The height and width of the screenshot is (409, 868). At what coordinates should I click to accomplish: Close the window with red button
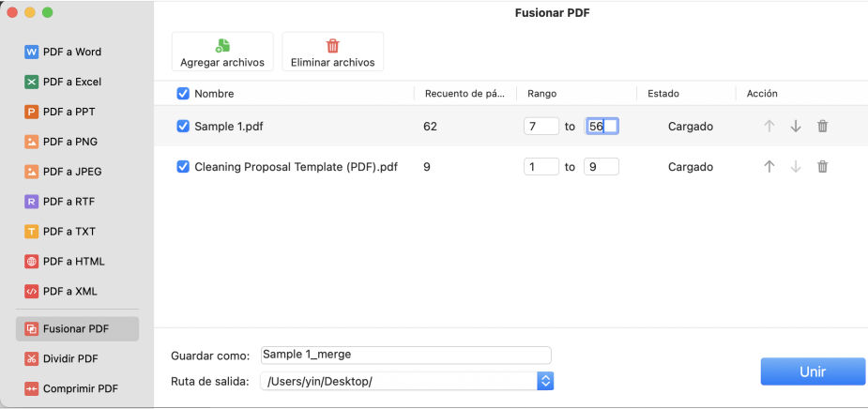pyautogui.click(x=12, y=12)
